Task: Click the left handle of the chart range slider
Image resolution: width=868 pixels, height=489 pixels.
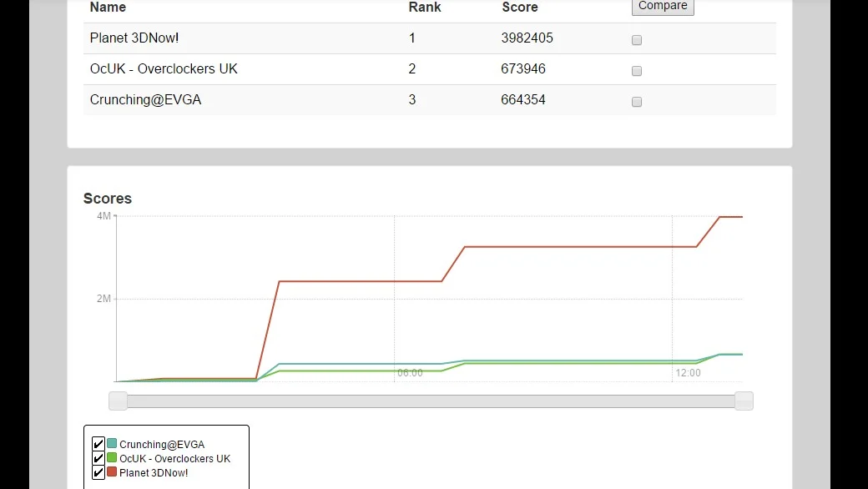Action: coord(118,401)
